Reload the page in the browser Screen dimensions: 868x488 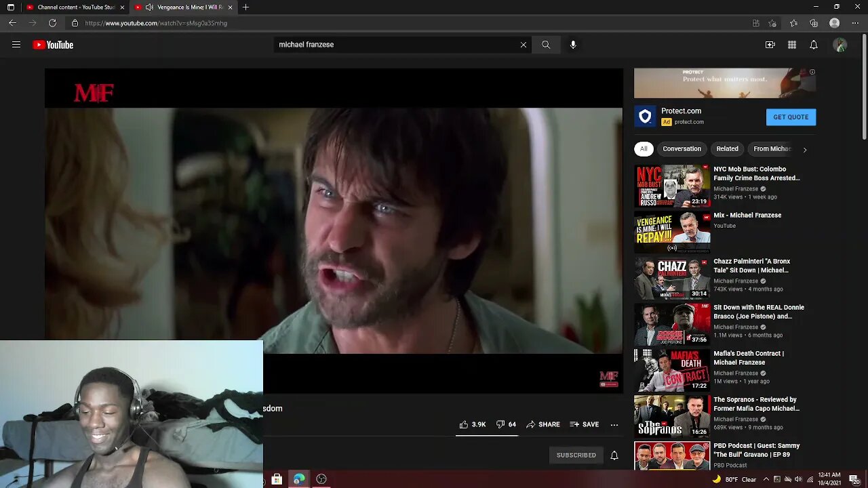tap(52, 23)
